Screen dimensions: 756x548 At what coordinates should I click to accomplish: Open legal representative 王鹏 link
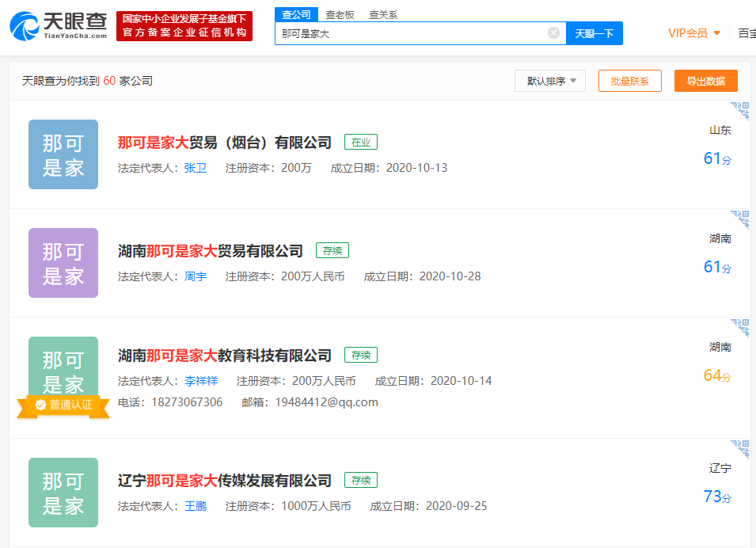click(196, 506)
